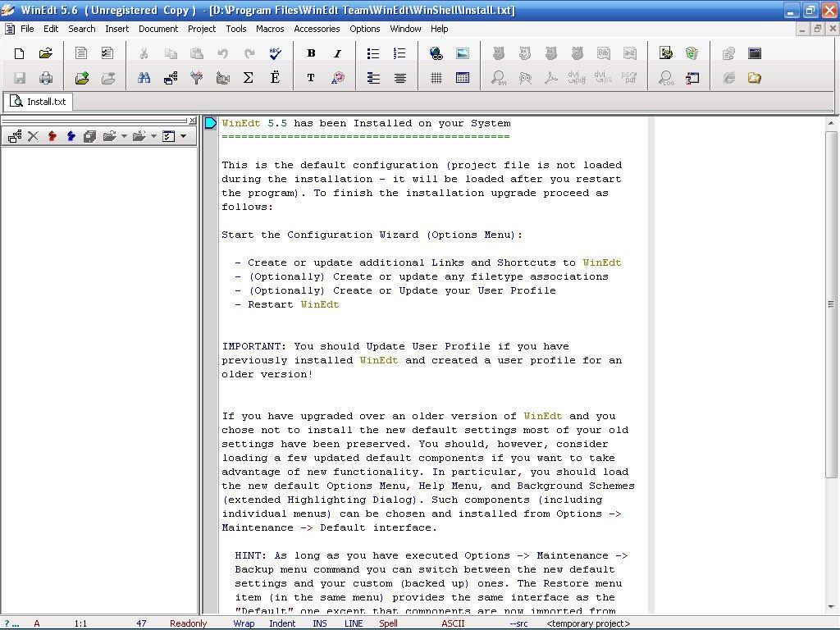Image resolution: width=840 pixels, height=630 pixels.
Task: Insert a bulleted list (itemize)
Action: pos(373,53)
